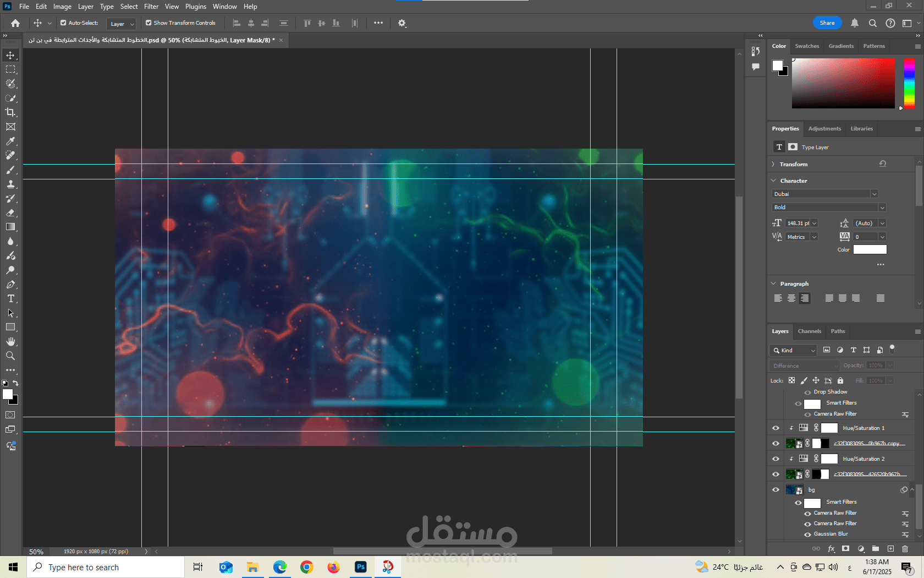Open the Difference blend mode dropdown
924x578 pixels.
(x=804, y=366)
